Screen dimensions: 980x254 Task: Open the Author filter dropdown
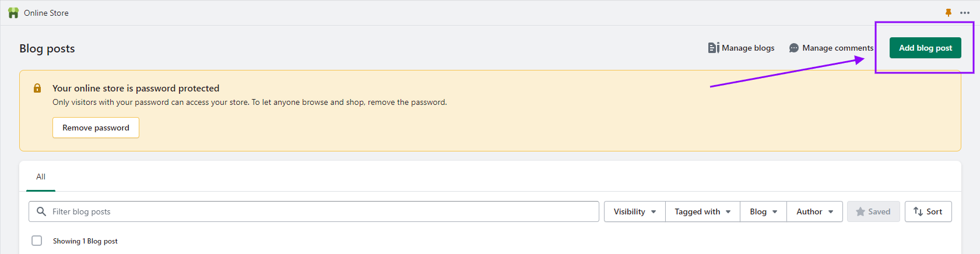(x=815, y=211)
